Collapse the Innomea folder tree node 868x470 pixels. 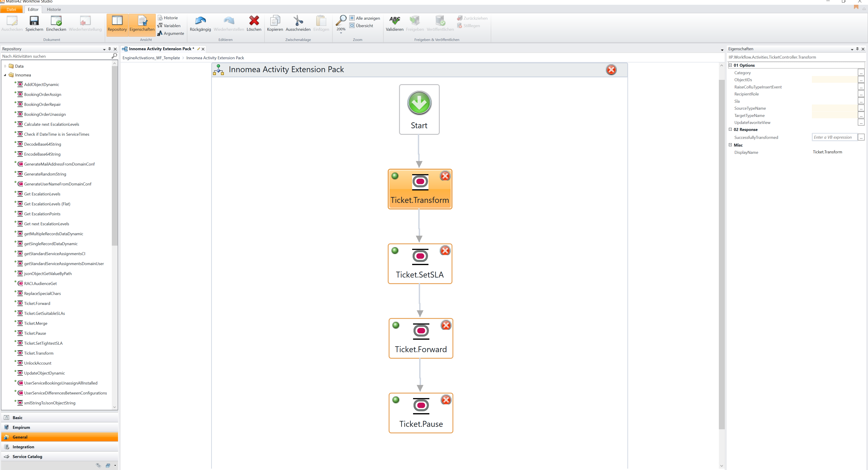(x=5, y=75)
